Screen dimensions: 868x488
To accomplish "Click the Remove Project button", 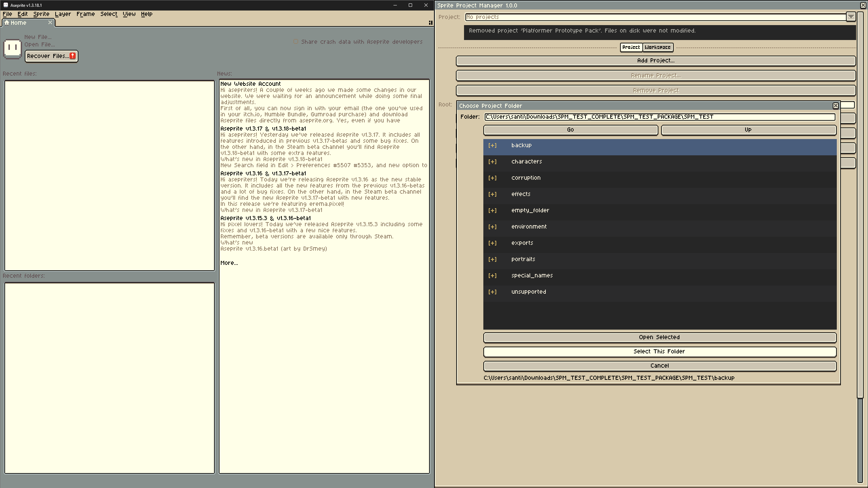I will tap(656, 91).
